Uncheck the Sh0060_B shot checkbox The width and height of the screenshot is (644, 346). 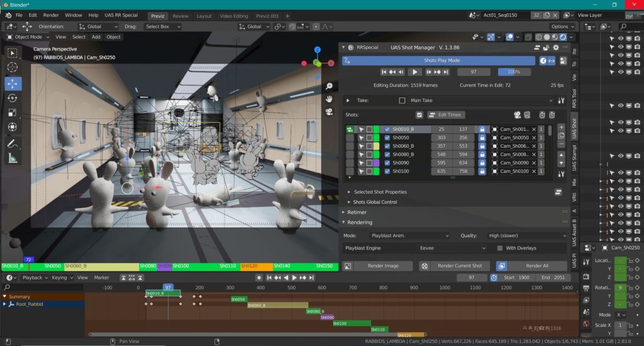387,146
